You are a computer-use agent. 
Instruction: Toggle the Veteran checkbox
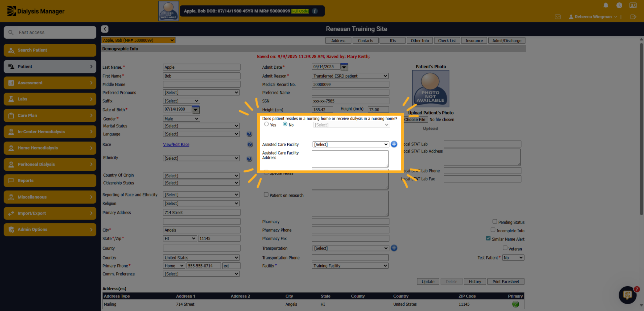[x=505, y=248]
